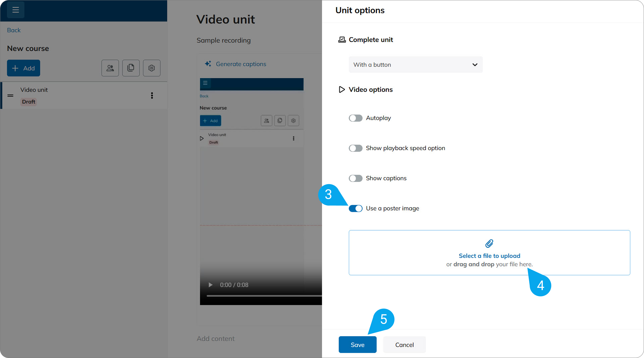Open the hamburger menu at top left
644x358 pixels.
point(15,10)
